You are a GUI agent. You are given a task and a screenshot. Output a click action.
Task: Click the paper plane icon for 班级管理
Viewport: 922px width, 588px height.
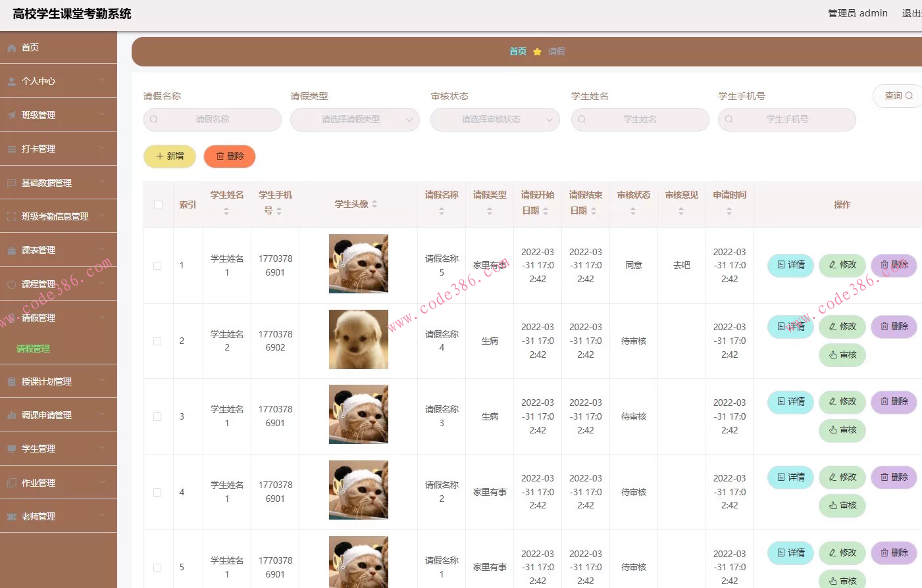11,115
